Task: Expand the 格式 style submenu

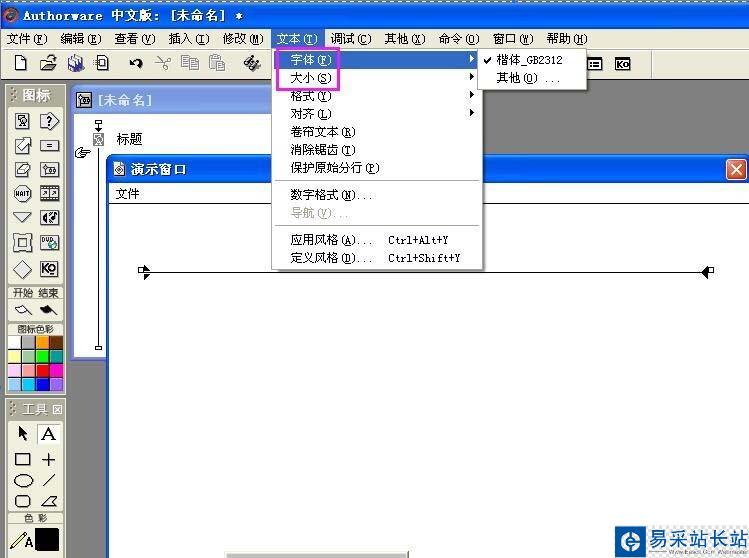Action: tap(377, 96)
